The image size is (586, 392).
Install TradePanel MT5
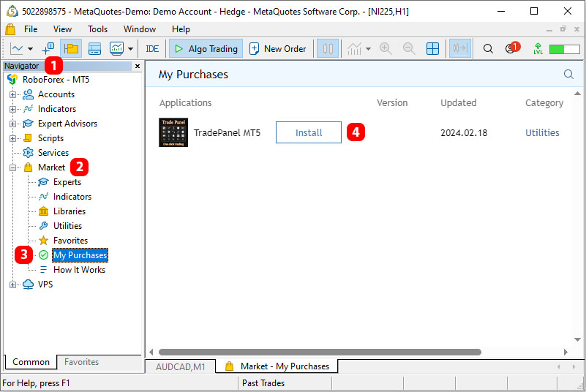(x=309, y=132)
